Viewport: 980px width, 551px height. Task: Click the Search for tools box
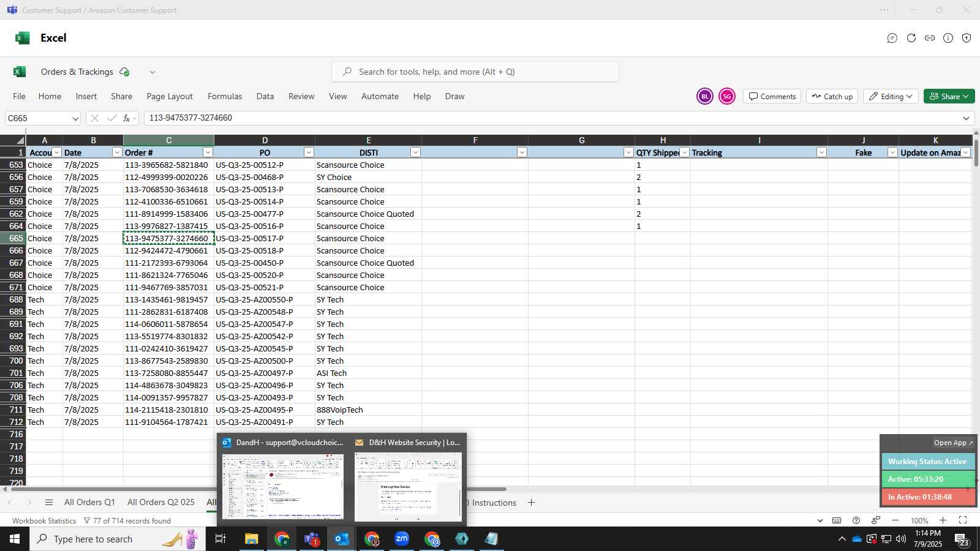tap(475, 72)
